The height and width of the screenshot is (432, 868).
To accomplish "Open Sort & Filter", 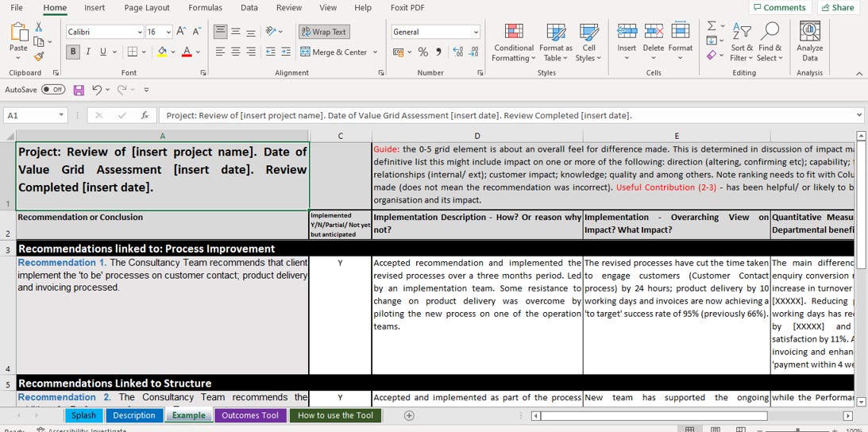I will tap(742, 43).
